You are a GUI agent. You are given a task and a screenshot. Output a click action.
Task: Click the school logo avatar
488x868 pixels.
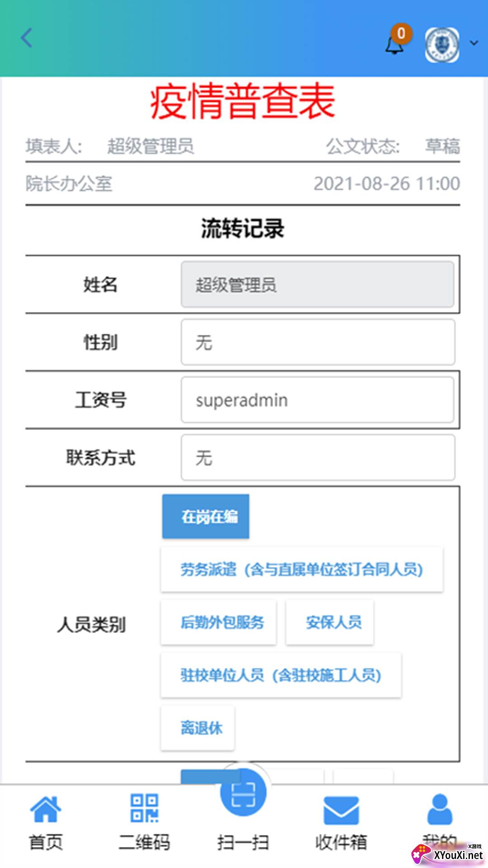442,44
